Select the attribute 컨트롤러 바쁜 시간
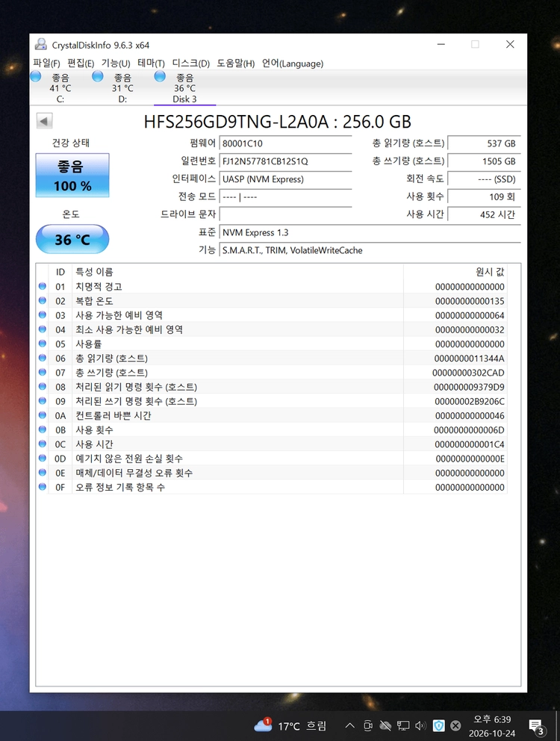 click(x=113, y=415)
